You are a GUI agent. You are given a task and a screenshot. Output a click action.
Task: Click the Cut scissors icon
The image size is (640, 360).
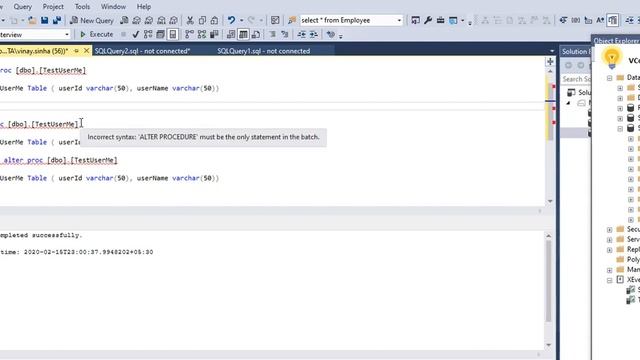click(190, 20)
